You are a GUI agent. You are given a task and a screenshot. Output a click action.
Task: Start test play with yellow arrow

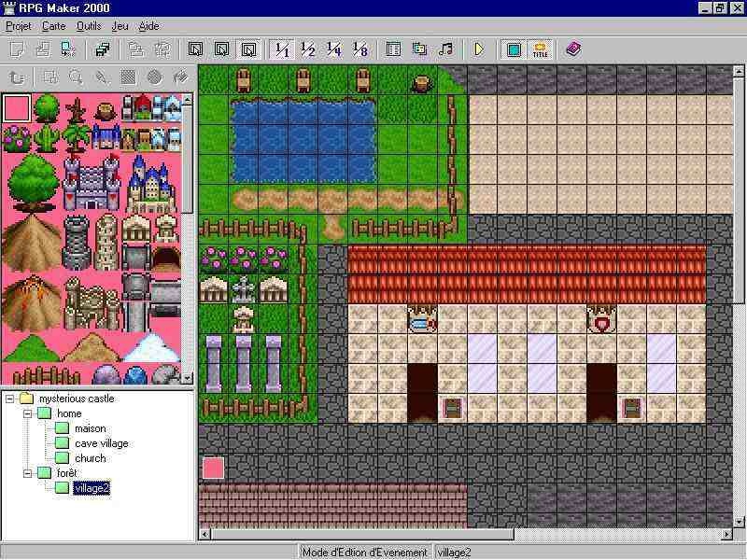(x=479, y=49)
